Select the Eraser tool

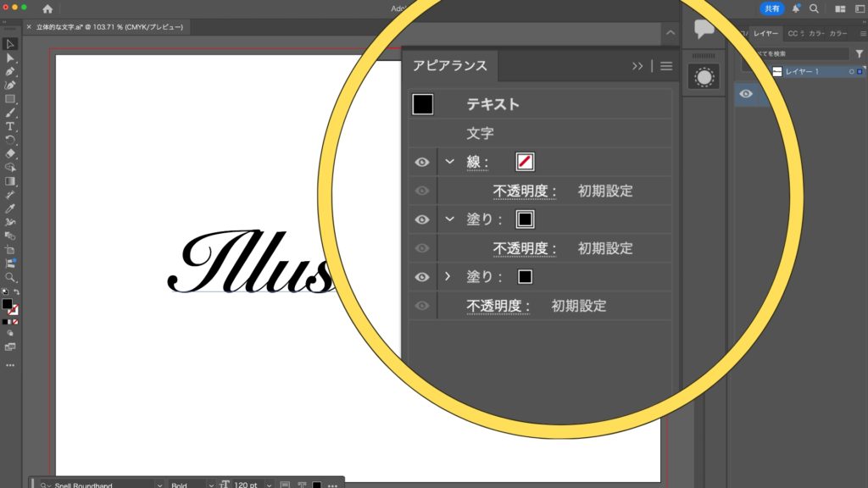pyautogui.click(x=10, y=153)
